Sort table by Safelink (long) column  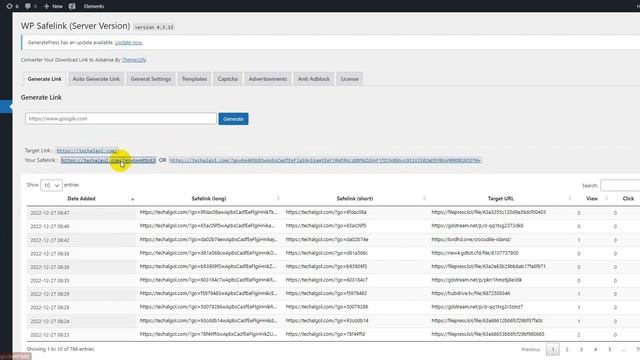(209, 199)
